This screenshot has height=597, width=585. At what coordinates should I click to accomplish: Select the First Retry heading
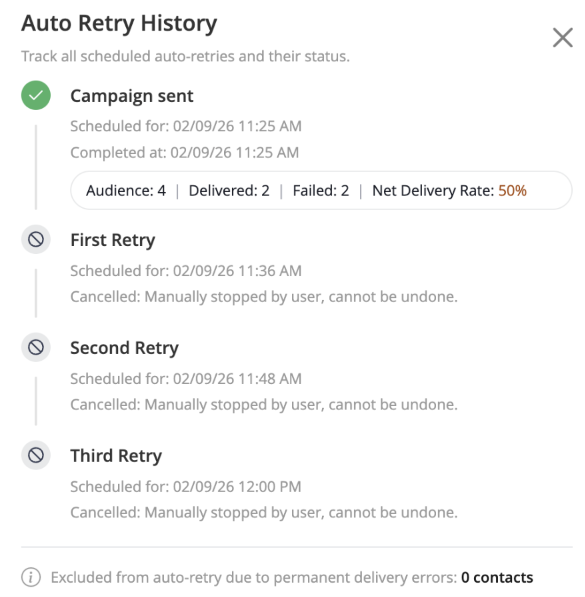pos(113,240)
